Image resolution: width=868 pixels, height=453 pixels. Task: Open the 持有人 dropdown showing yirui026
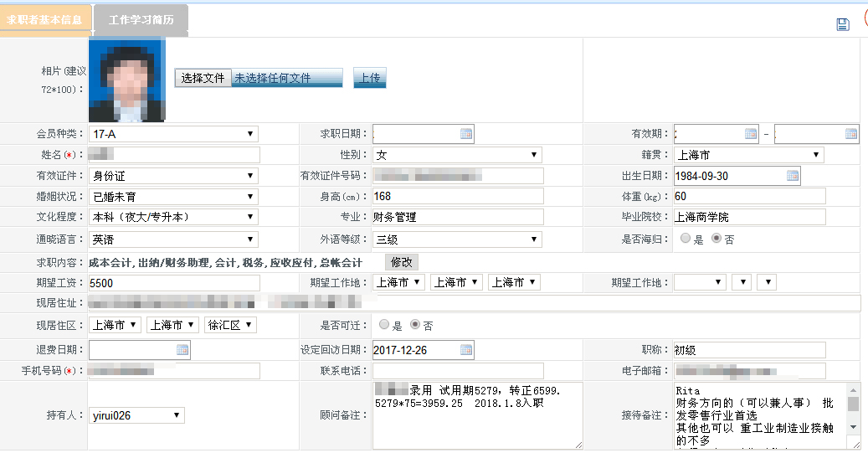(136, 415)
